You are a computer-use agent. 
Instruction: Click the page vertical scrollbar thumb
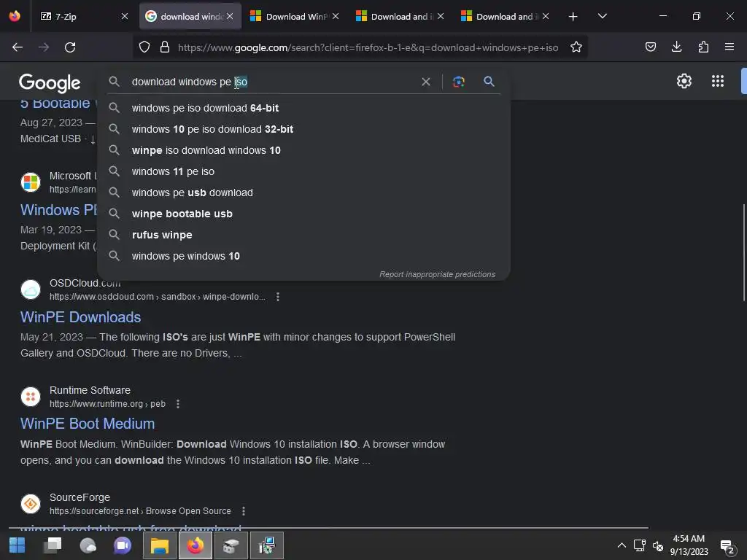(x=743, y=252)
